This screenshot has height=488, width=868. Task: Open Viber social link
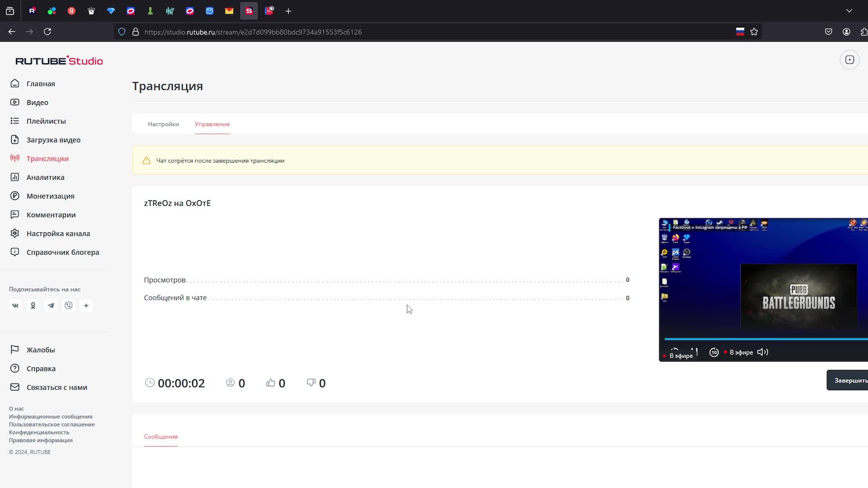tap(69, 305)
